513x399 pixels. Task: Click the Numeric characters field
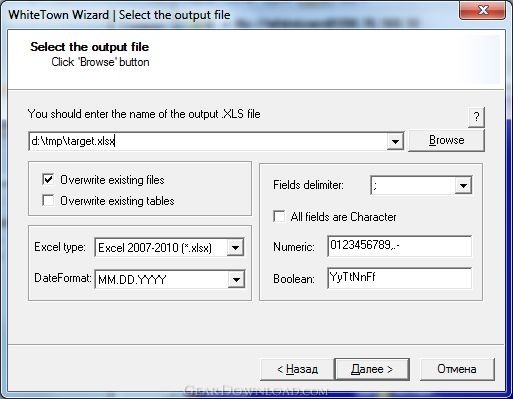pos(399,246)
